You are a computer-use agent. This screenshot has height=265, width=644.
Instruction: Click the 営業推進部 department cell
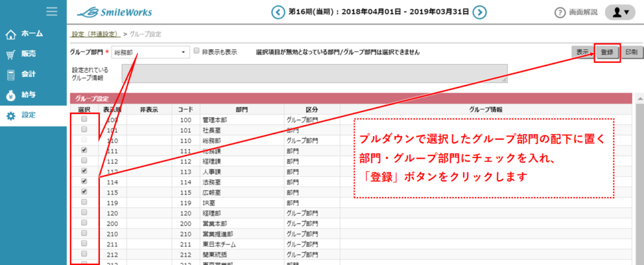point(242,234)
